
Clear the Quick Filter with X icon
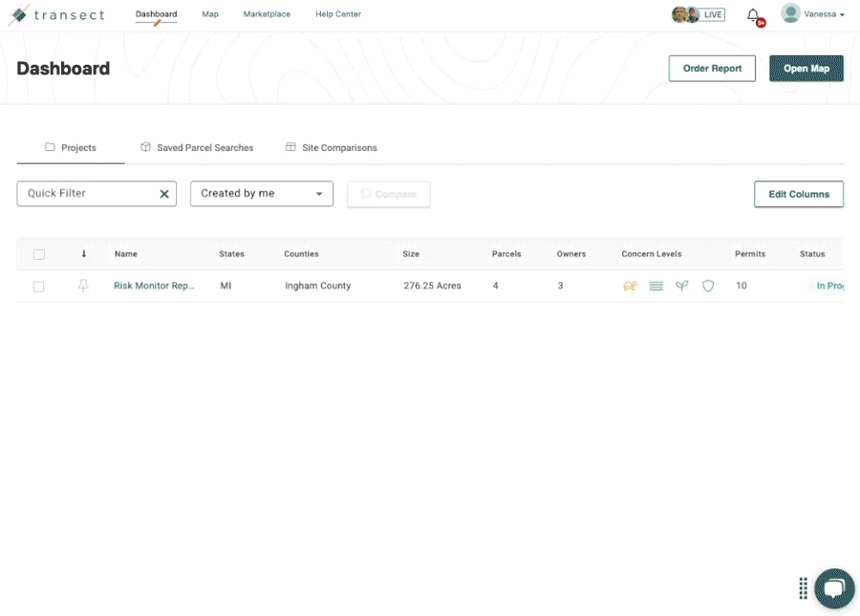[x=164, y=194]
